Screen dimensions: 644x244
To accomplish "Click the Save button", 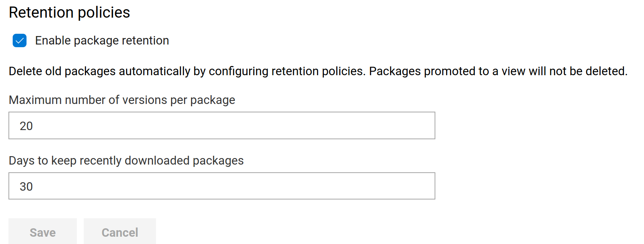I will pos(42,232).
